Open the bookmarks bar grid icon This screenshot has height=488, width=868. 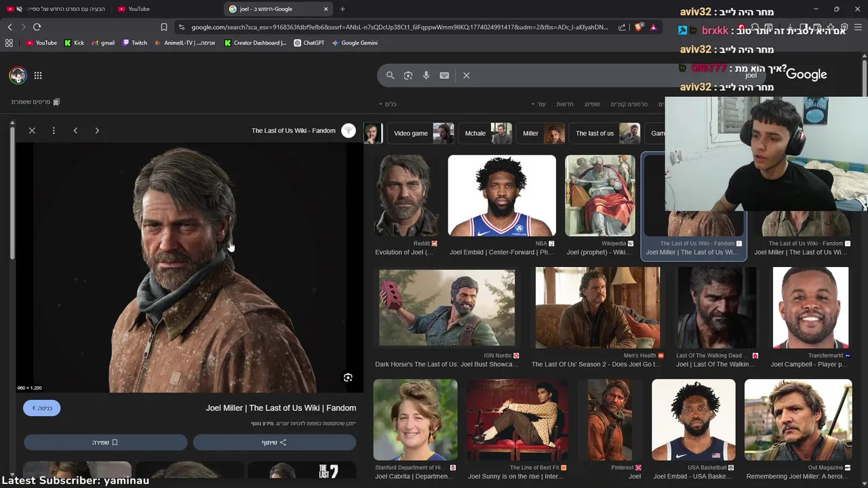tap(9, 43)
